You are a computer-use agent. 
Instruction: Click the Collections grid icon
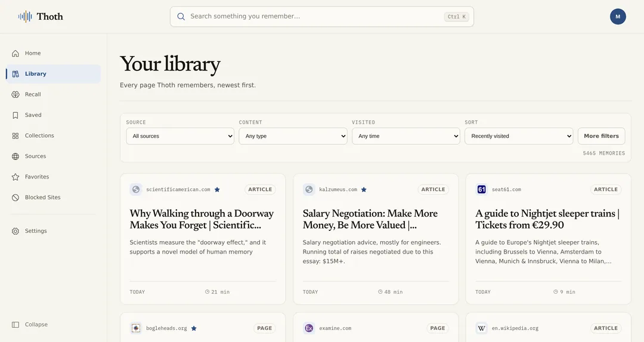tap(16, 135)
